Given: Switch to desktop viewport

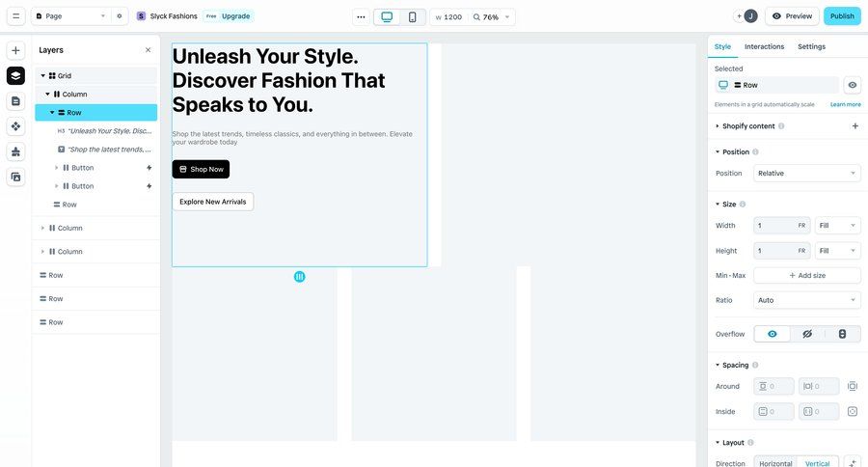Looking at the screenshot, I should 387,16.
